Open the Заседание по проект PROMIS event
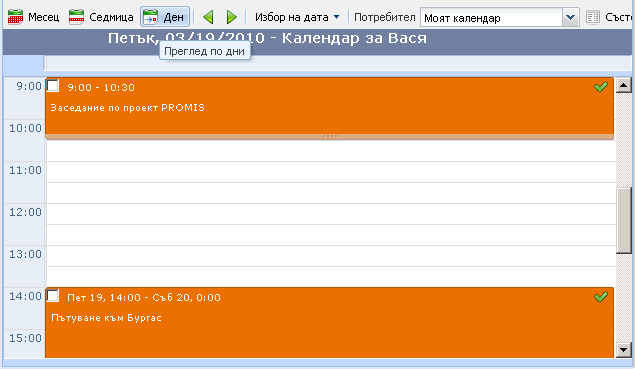Screen dimensions: 635x369 [x=127, y=108]
